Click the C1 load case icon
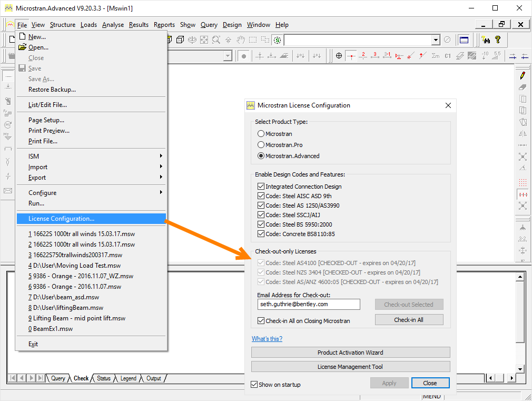This screenshot has height=401, width=532. click(x=448, y=56)
